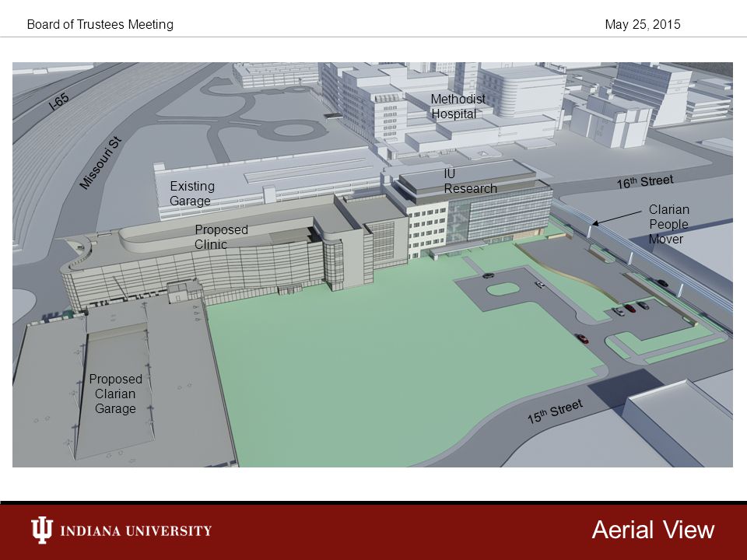Click the 'INDIANA UNIVERSITY' wordmark text

pos(135,530)
